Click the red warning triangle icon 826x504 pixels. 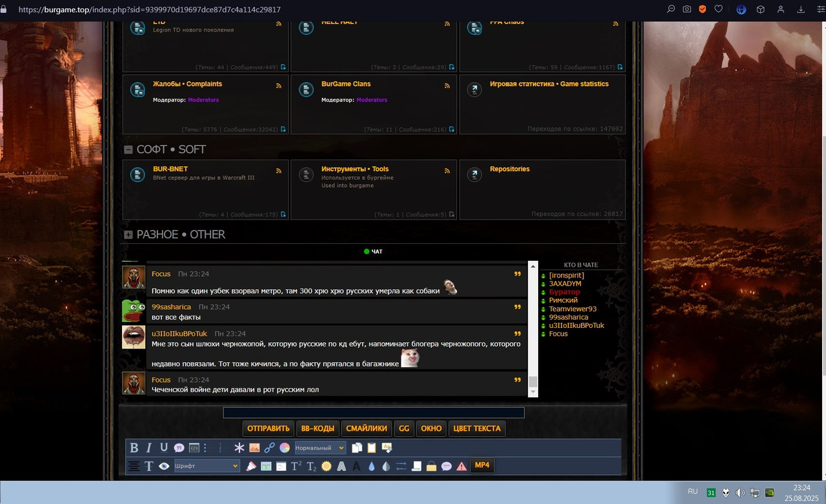pyautogui.click(x=462, y=466)
